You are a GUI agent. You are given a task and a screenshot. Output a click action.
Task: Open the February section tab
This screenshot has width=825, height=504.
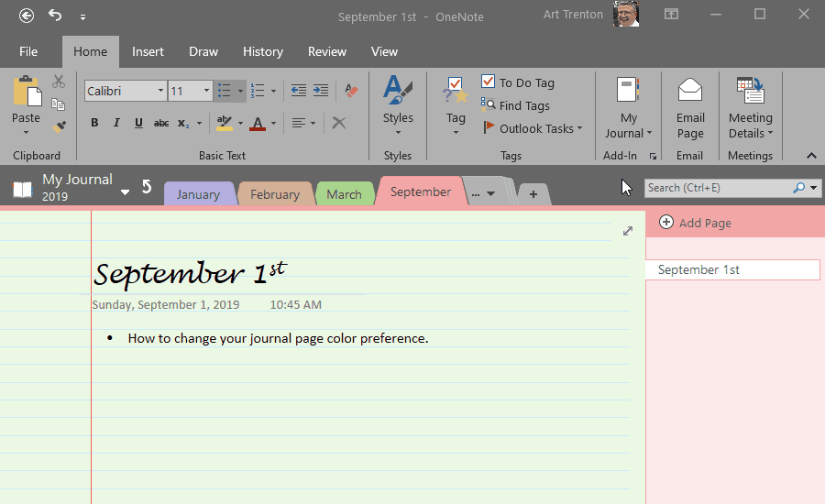click(x=275, y=194)
